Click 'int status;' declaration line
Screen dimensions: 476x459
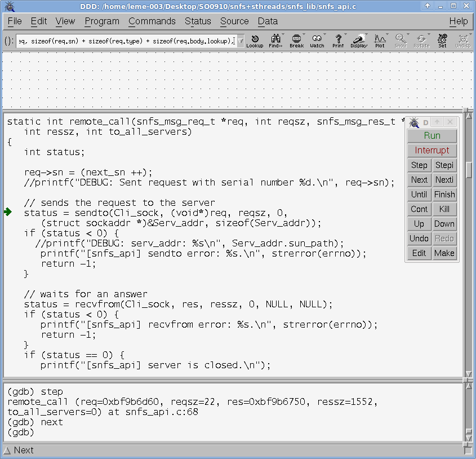pos(54,152)
